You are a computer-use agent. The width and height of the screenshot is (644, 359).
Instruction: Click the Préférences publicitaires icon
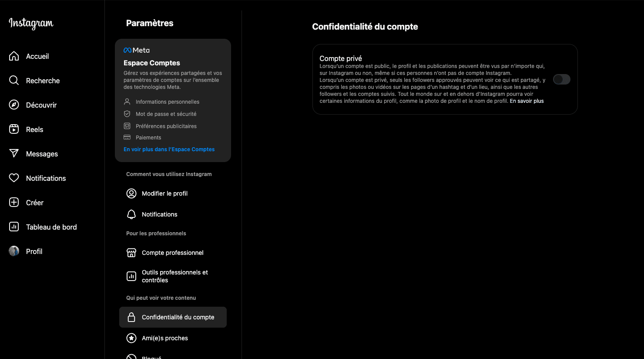(127, 126)
